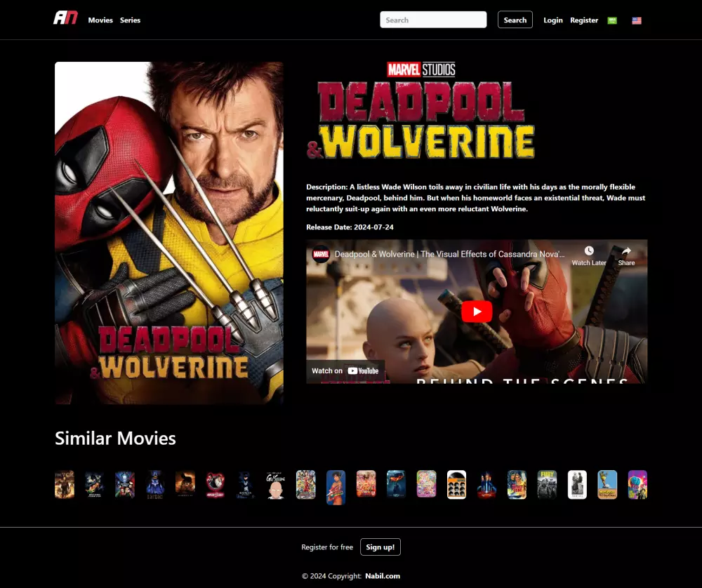This screenshot has height=588, width=702.
Task: Click the Share arrow on the video
Action: (626, 251)
